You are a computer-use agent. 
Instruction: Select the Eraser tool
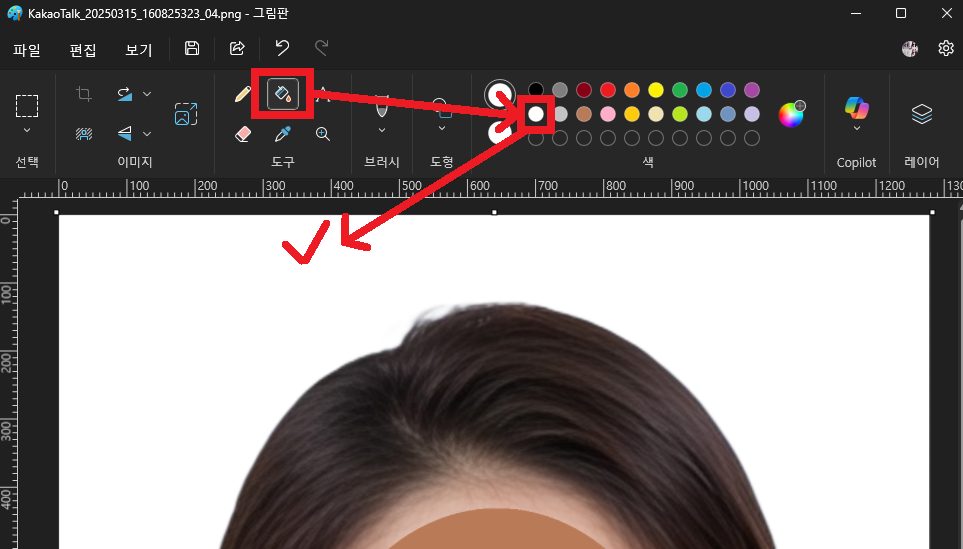pos(243,134)
